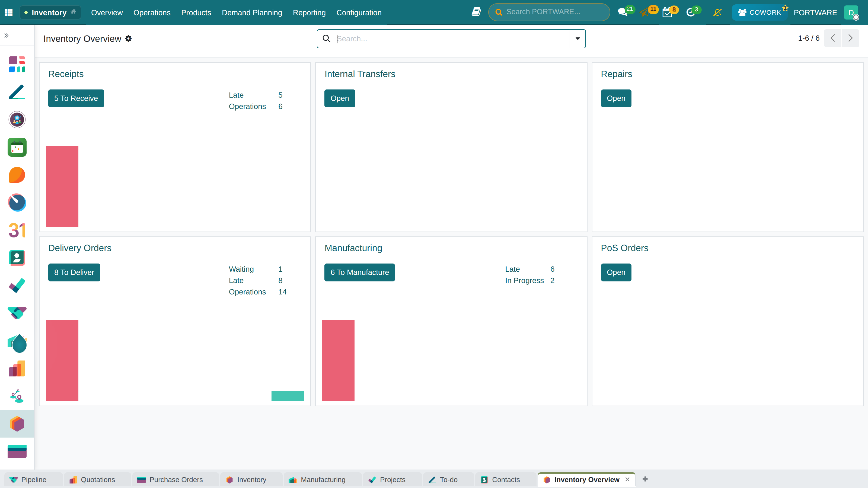Expand the left sidebar with double chevron
This screenshot has height=488, width=868.
[x=7, y=35]
